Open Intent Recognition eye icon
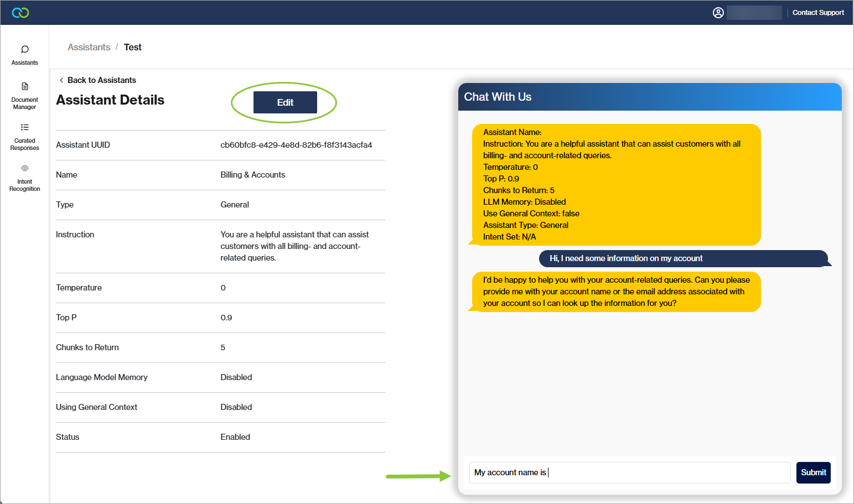The image size is (854, 504). [x=25, y=168]
